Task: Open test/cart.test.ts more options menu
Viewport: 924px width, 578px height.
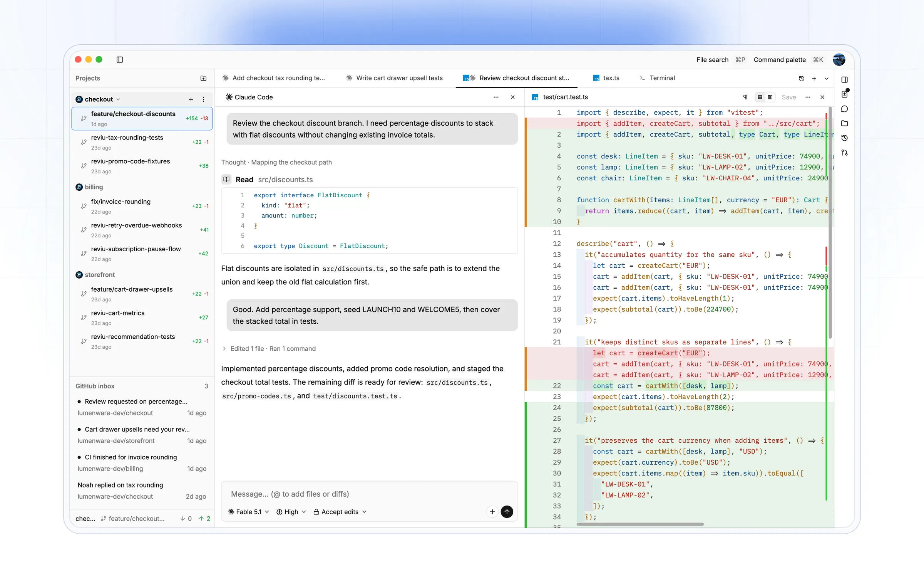Action: point(808,97)
